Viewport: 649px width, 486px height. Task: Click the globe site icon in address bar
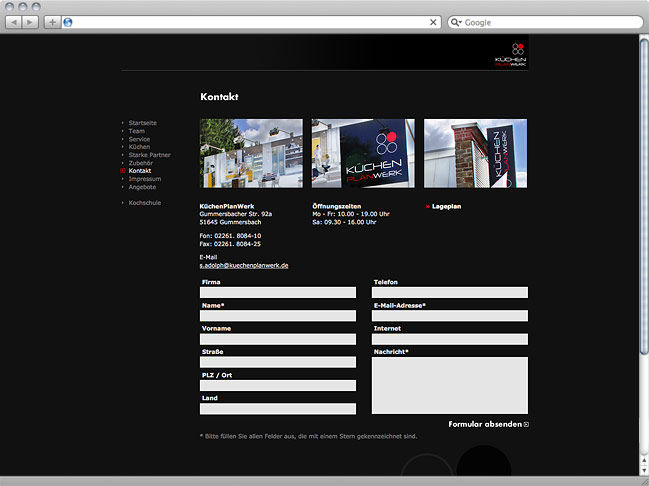68,22
